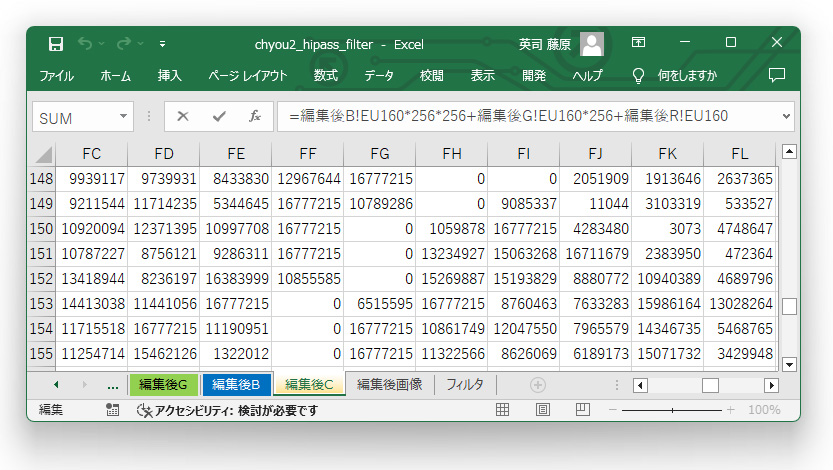Open Insert Function fx icon
This screenshot has height=470, width=833.
(x=255, y=116)
